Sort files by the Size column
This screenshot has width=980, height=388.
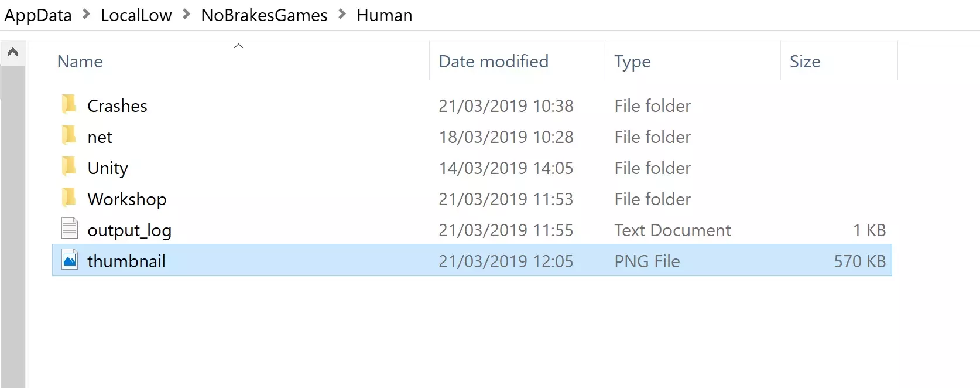tap(805, 62)
